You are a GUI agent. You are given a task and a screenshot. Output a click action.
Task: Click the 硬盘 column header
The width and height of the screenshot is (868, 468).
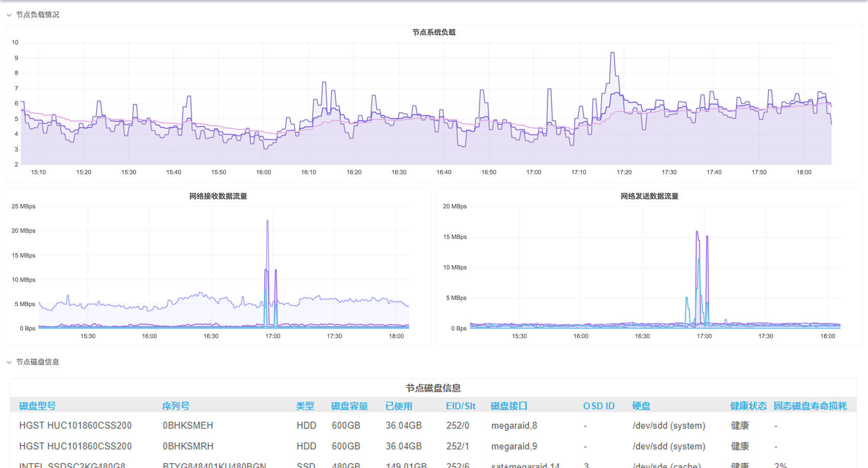(x=641, y=406)
